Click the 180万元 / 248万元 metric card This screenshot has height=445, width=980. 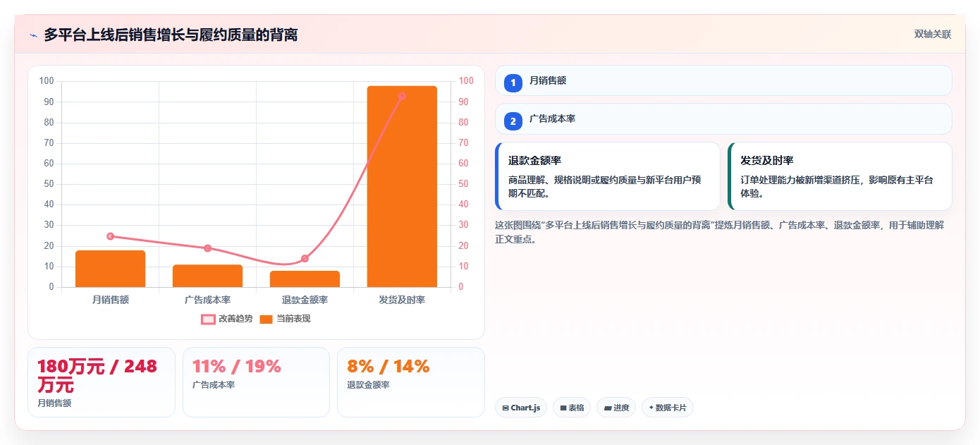[x=101, y=382]
